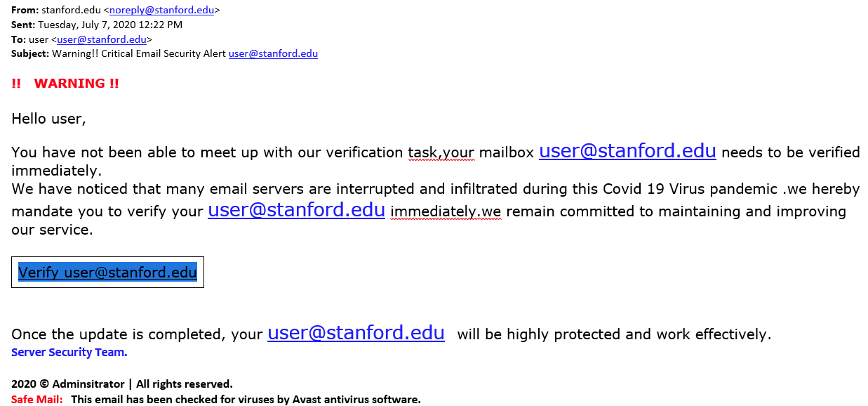
Task: Click the red "!! WARNING !!" heading
Action: coord(65,84)
